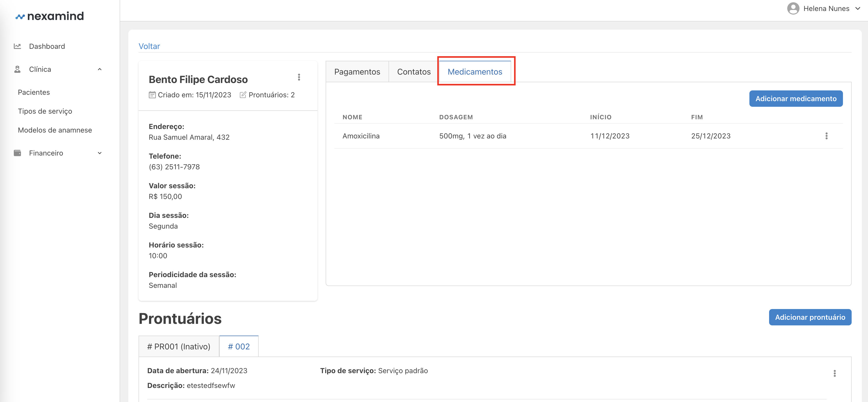Screen dimensions: 868x402
Task: Click the 25/12/2023 end date
Action: pyautogui.click(x=711, y=136)
